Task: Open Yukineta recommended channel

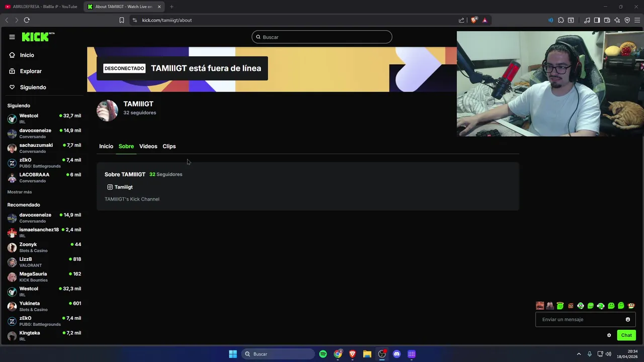Action: click(x=44, y=306)
